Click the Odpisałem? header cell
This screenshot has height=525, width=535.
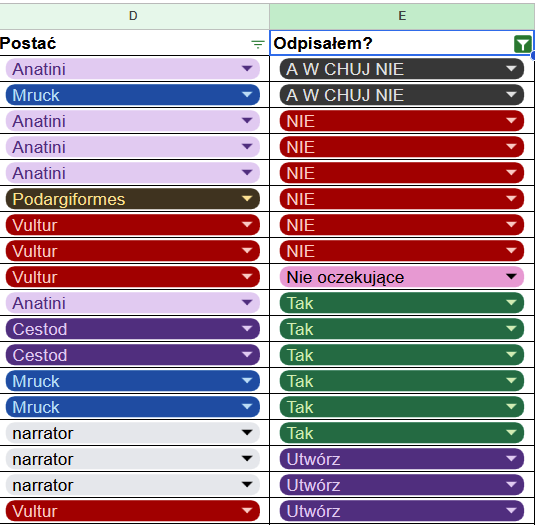402,43
